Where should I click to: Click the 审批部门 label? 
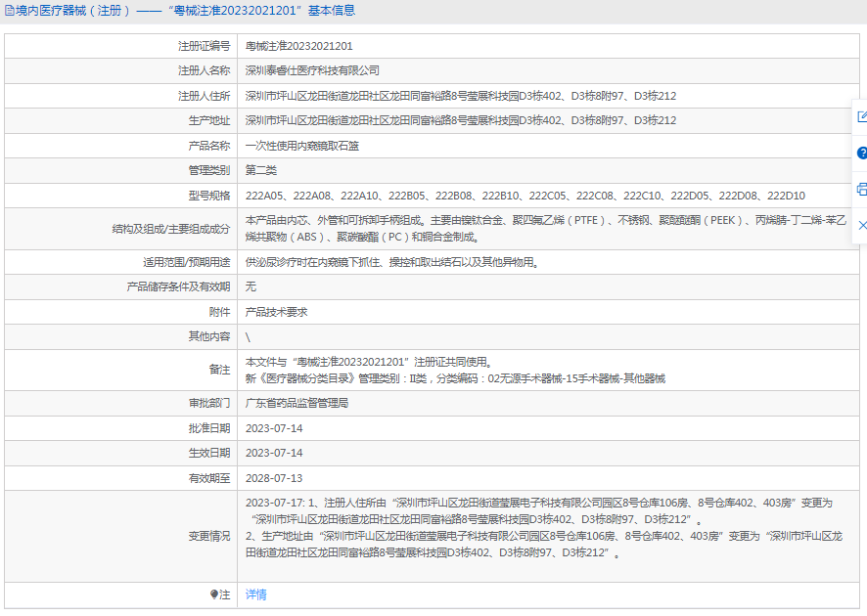coord(209,403)
